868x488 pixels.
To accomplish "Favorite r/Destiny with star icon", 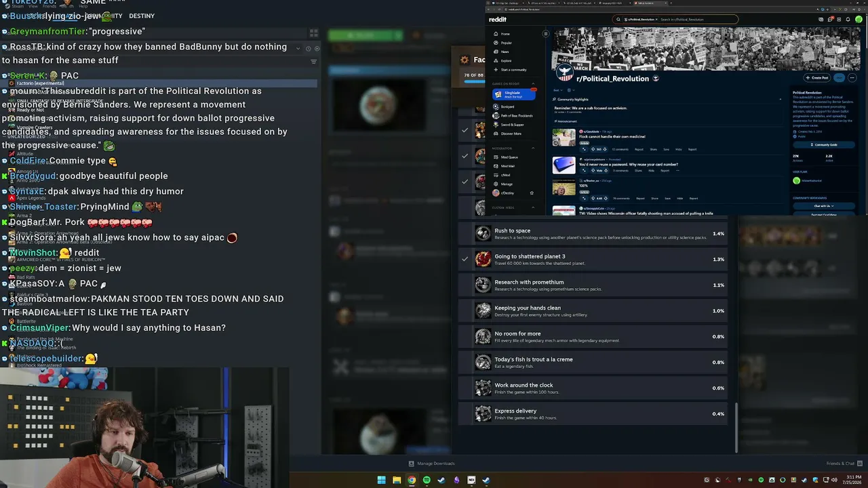I will coord(532,193).
